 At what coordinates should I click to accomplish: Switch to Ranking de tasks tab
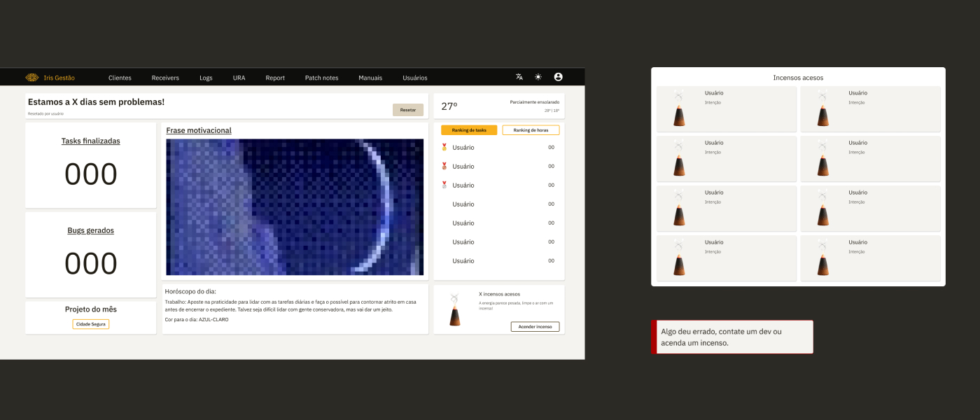pyautogui.click(x=469, y=130)
